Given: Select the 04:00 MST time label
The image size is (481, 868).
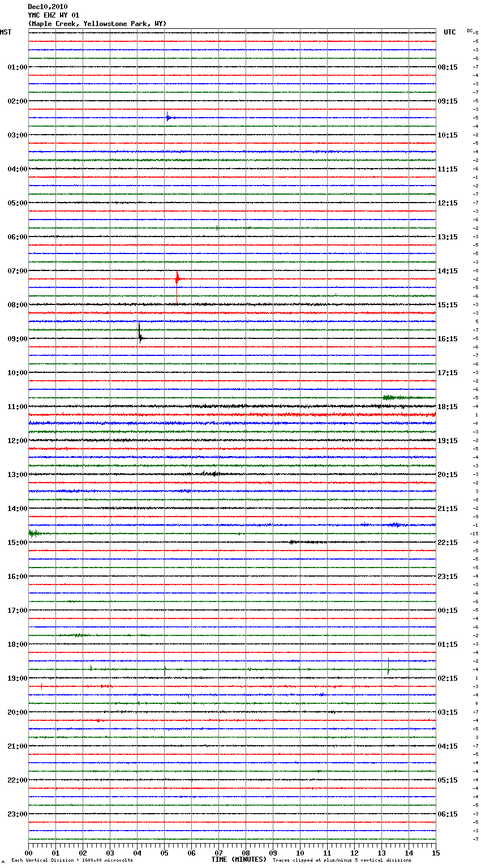Looking at the screenshot, I should click(x=18, y=169).
